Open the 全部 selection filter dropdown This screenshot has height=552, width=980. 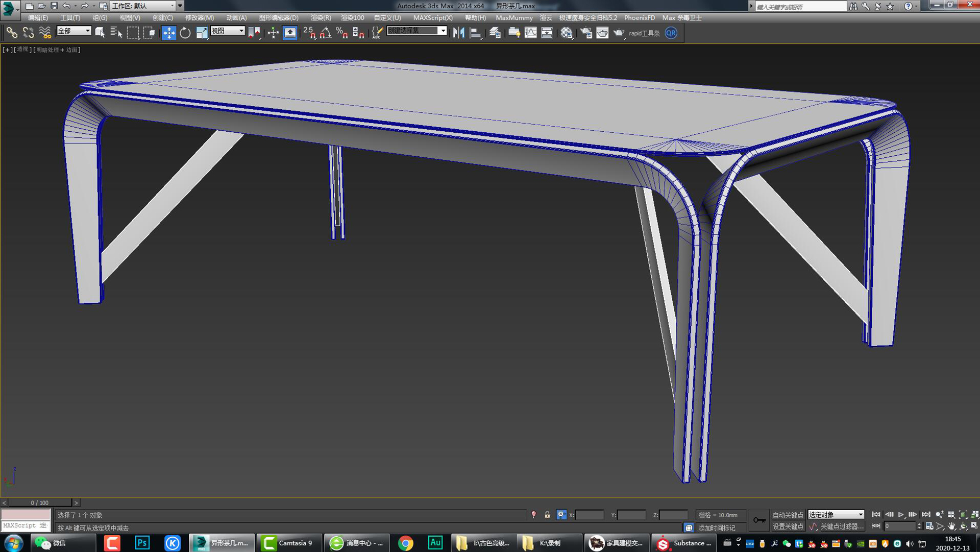pos(73,31)
